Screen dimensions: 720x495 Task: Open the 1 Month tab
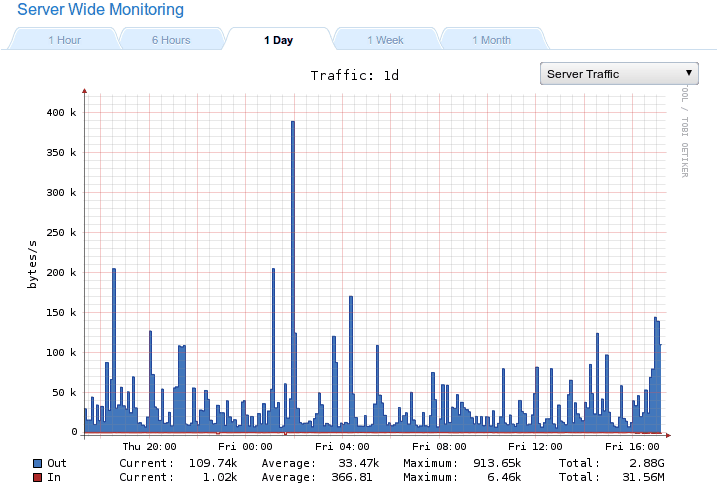tap(491, 40)
